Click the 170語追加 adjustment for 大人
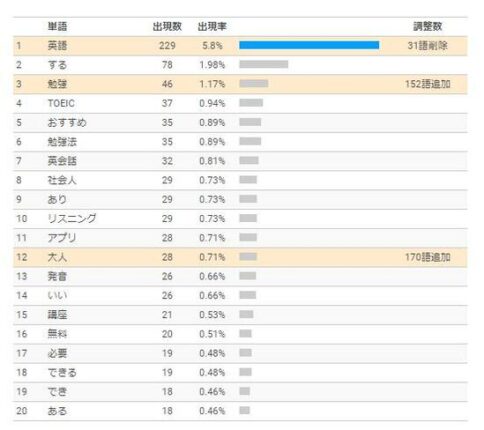 tap(428, 257)
